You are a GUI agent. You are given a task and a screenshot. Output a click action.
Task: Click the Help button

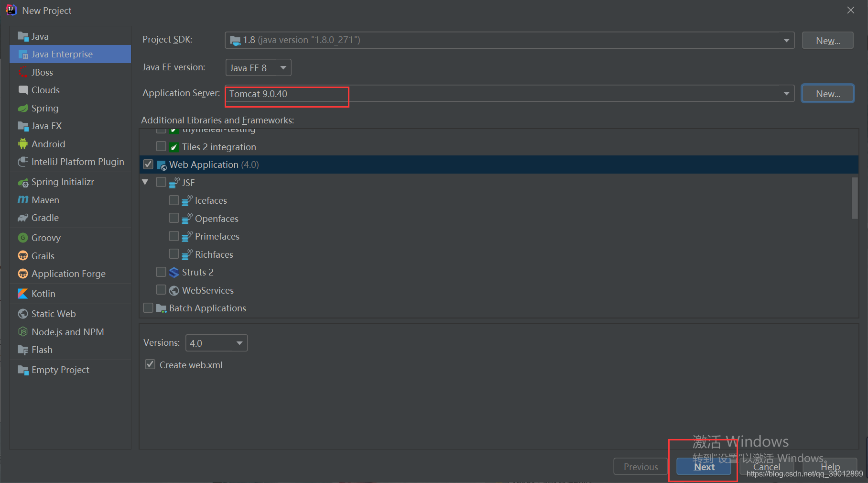point(830,467)
